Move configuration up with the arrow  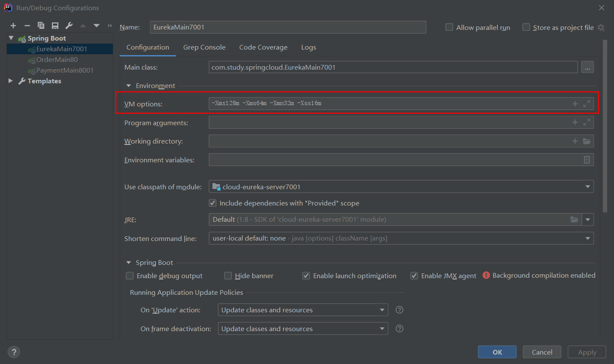83,26
